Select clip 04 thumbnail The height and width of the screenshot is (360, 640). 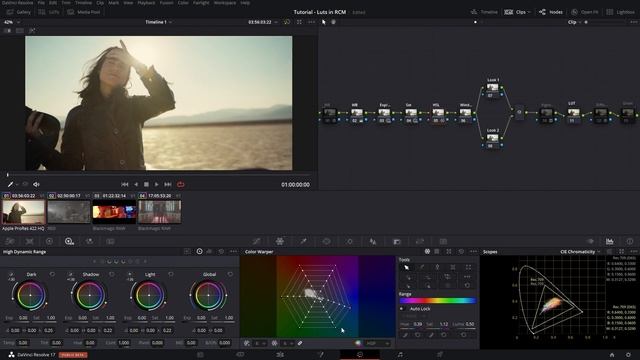tap(160, 212)
